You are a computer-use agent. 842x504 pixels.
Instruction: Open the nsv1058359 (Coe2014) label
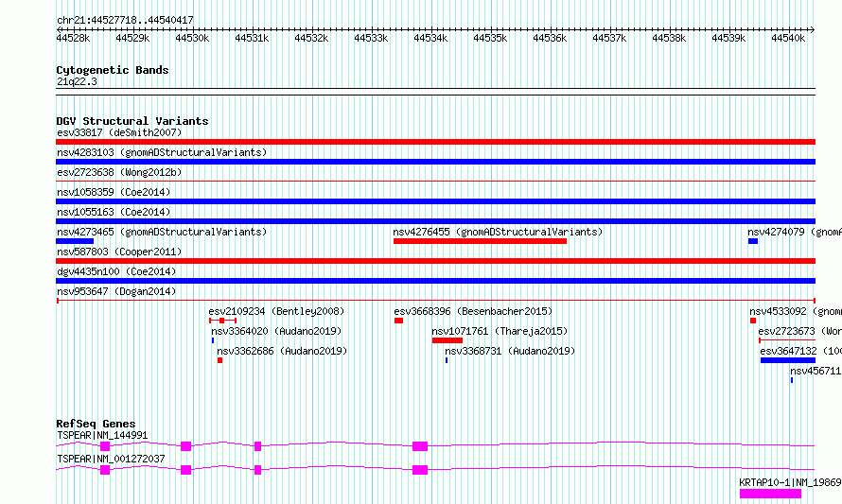click(x=114, y=192)
